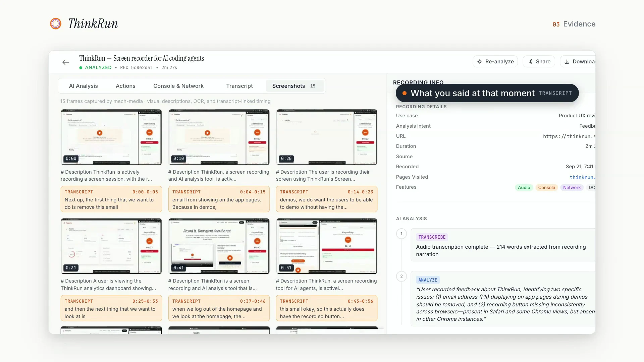Open the screenshot thumbnail at 0:51
The width and height of the screenshot is (644, 362).
327,246
